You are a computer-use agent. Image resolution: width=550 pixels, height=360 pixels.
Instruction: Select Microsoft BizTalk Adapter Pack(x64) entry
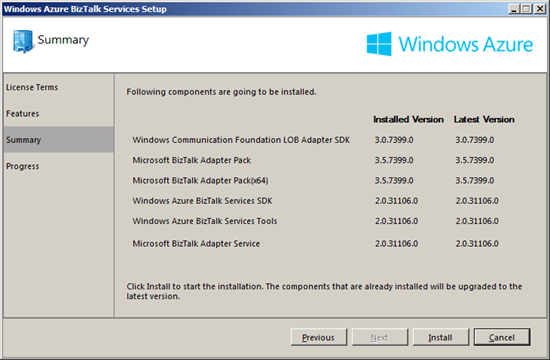tap(200, 181)
